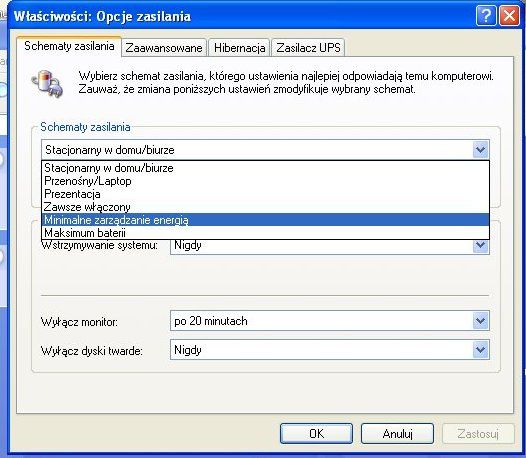Expand the Wyłącz dyski twarde dropdown
Image resolution: width=526 pixels, height=458 pixels.
coord(481,350)
